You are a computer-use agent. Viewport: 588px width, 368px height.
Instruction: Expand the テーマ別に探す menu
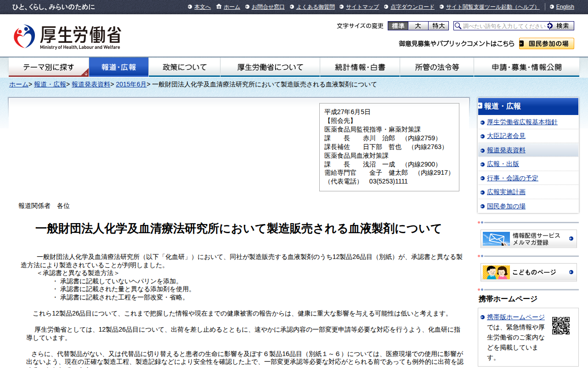coord(49,67)
